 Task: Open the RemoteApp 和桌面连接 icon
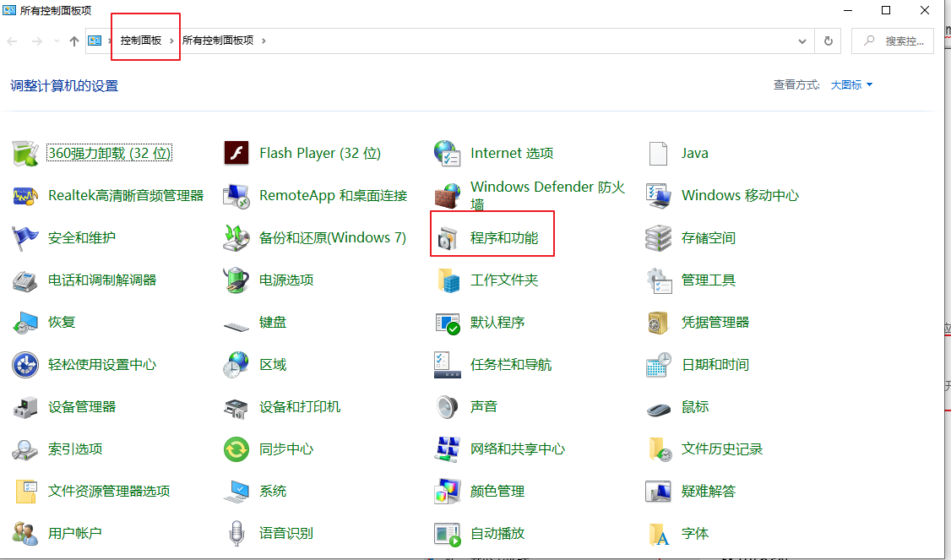coord(236,195)
